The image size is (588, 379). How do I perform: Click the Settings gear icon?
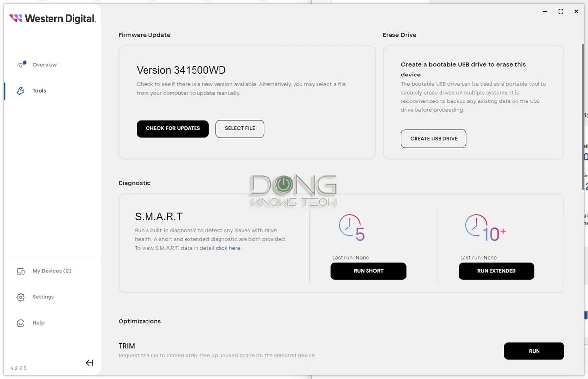click(21, 297)
